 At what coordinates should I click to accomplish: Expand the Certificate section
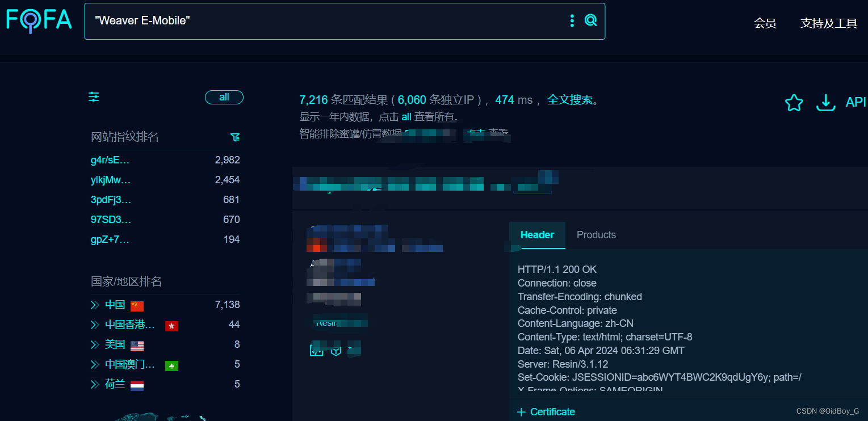coord(546,411)
